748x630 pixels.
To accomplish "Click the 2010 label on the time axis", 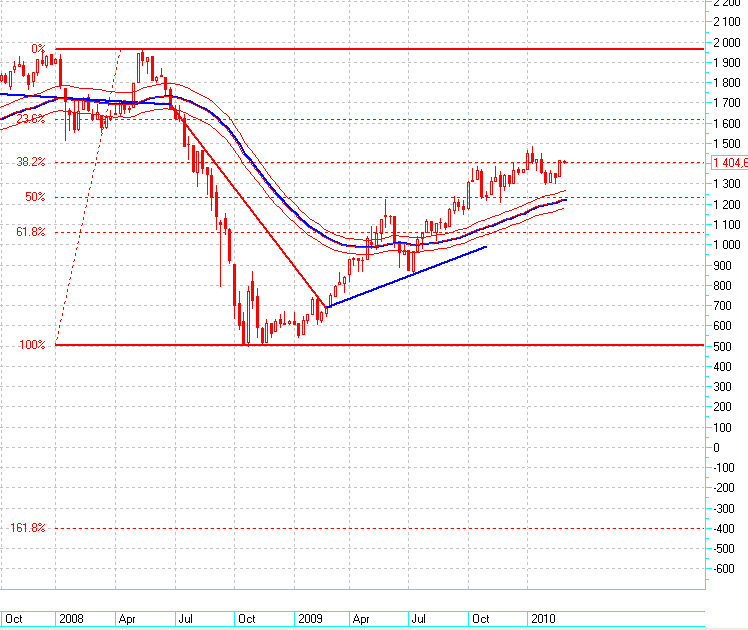I will tap(543, 619).
